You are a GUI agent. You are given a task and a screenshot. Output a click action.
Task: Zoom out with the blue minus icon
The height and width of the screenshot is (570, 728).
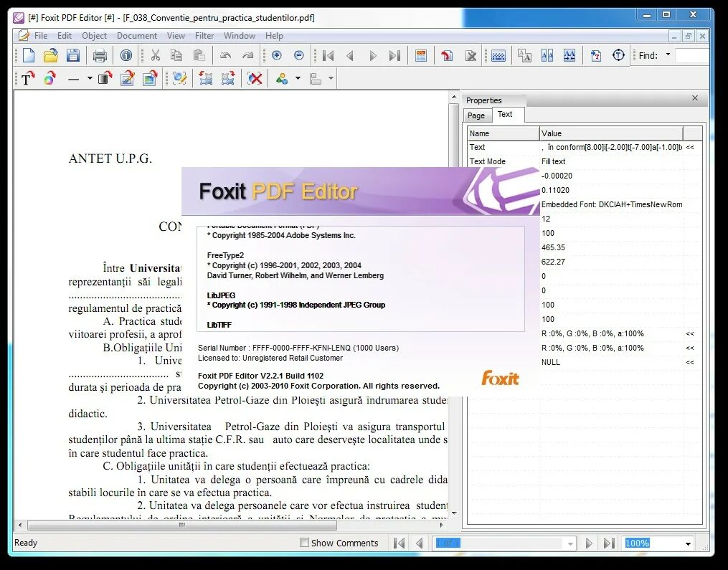pyautogui.click(x=299, y=56)
